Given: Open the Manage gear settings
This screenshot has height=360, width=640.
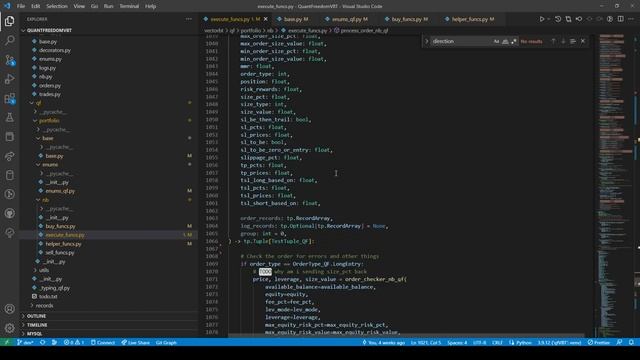Looking at the screenshot, I should tap(9, 328).
